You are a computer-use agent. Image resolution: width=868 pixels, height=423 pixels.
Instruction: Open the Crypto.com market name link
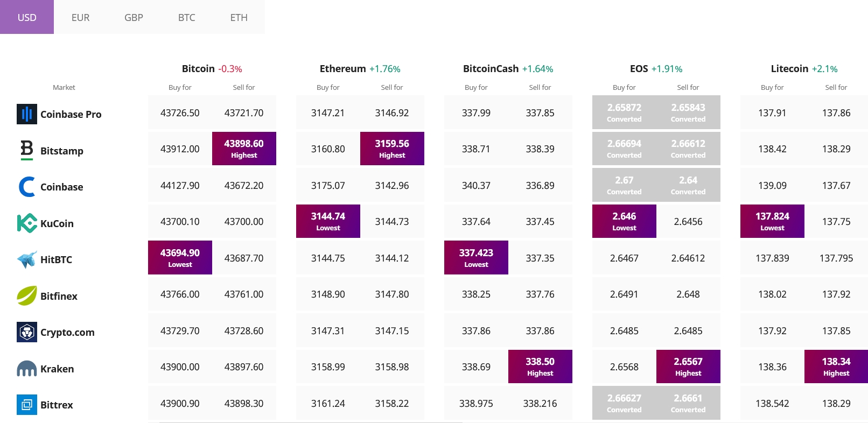[x=67, y=332]
